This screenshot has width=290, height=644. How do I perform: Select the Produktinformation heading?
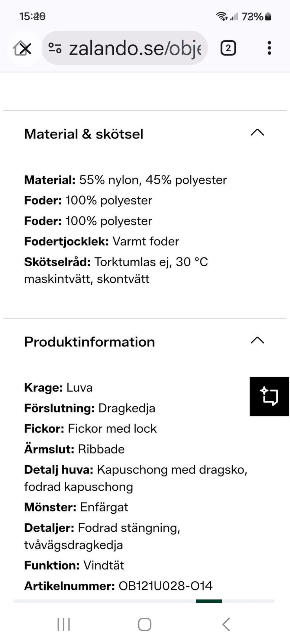pyautogui.click(x=89, y=342)
